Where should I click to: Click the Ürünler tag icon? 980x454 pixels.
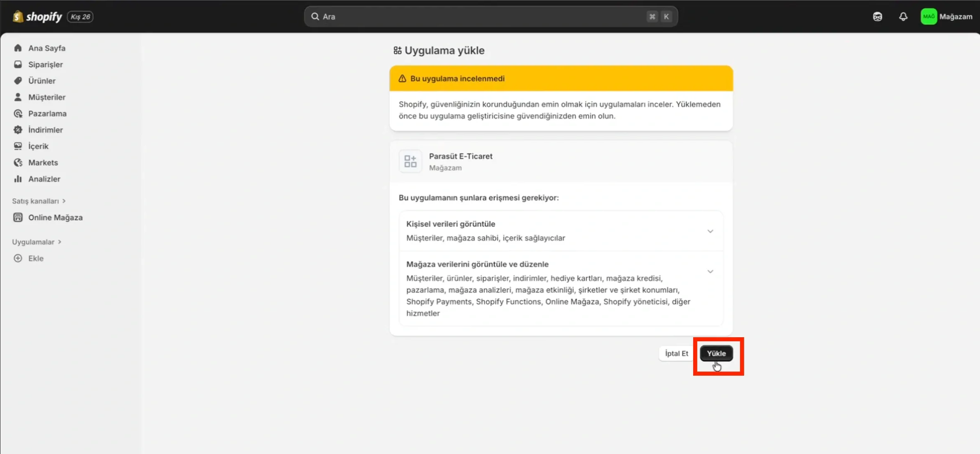[18, 81]
